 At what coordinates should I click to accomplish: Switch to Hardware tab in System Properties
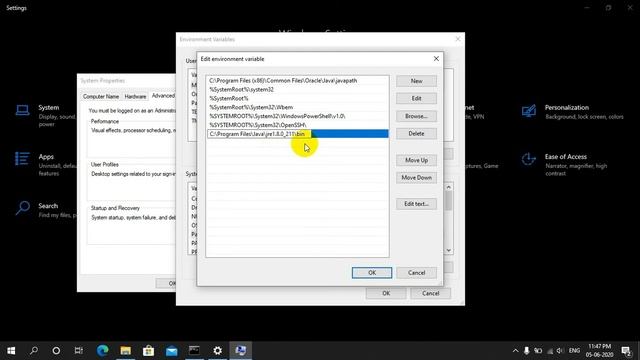[x=135, y=96]
